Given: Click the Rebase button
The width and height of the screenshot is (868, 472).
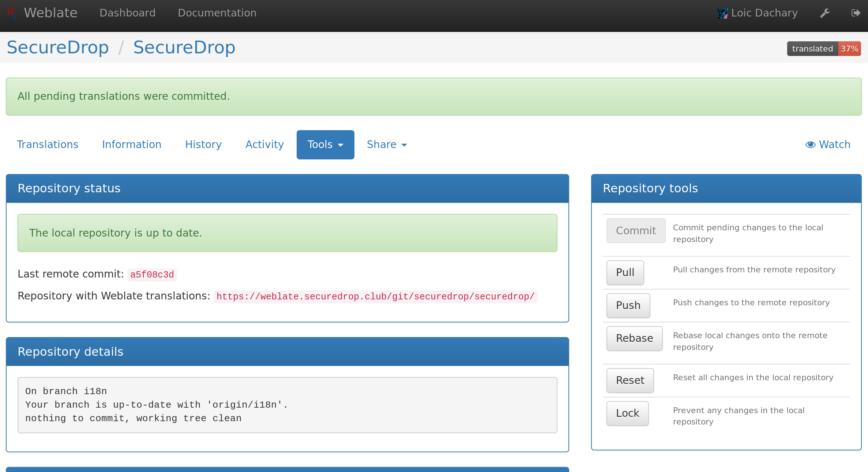Looking at the screenshot, I should point(634,338).
